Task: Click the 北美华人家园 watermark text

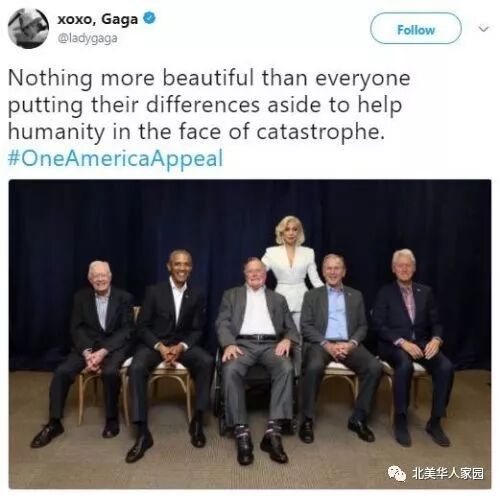Action: 448,473
